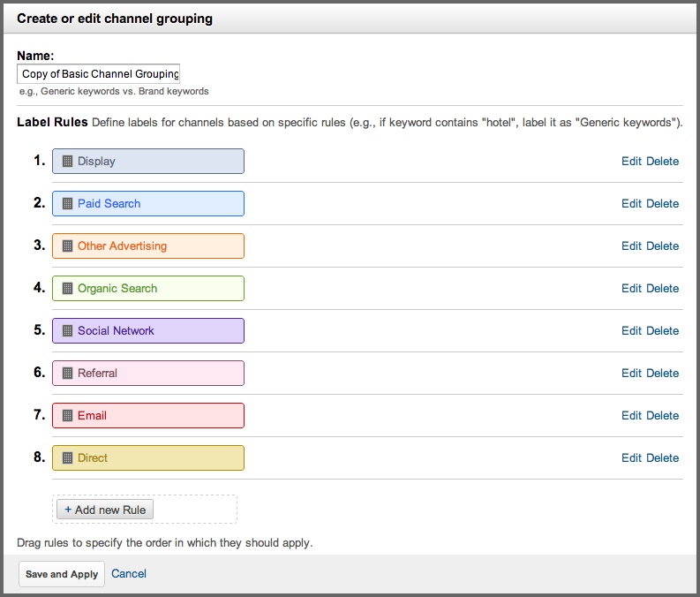Edit the Email rule
The width and height of the screenshot is (700, 597).
[x=631, y=416]
